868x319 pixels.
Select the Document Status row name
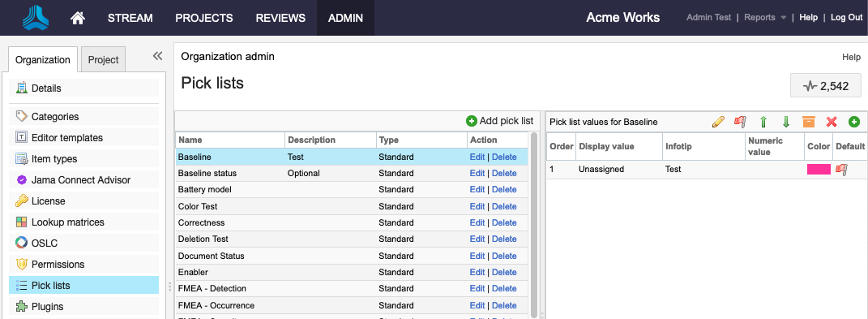pyautogui.click(x=212, y=256)
